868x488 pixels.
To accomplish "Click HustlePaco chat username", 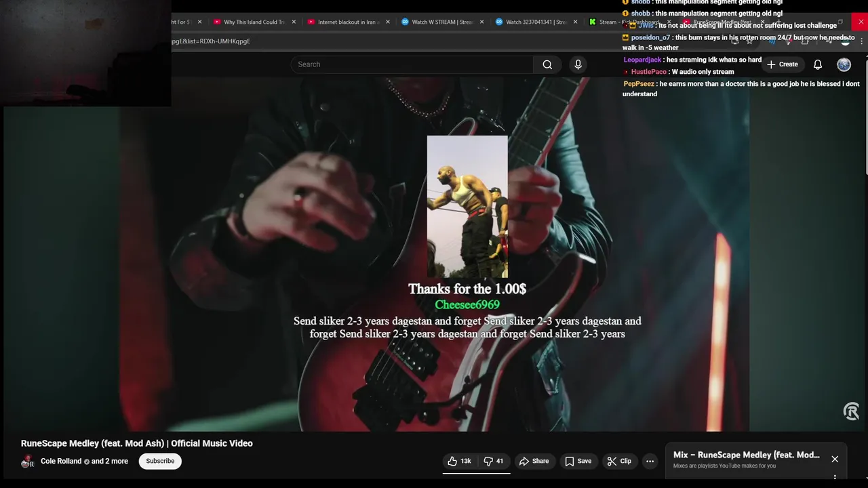I will point(649,72).
